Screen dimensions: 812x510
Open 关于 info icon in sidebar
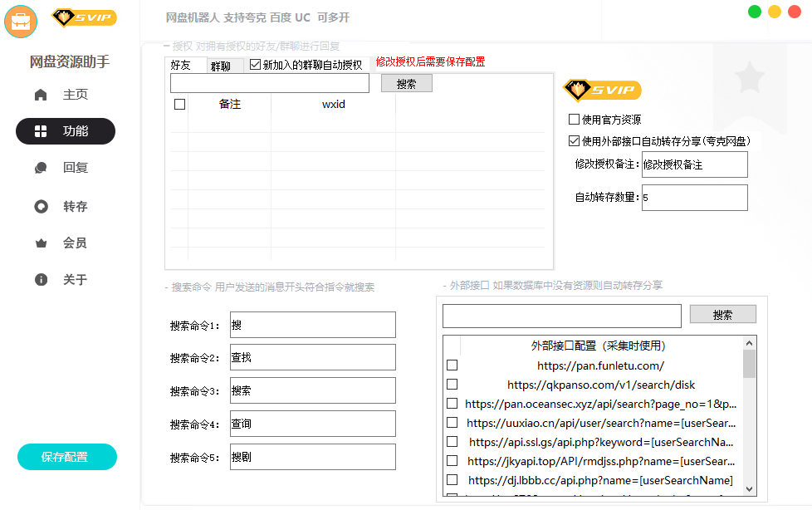[41, 280]
